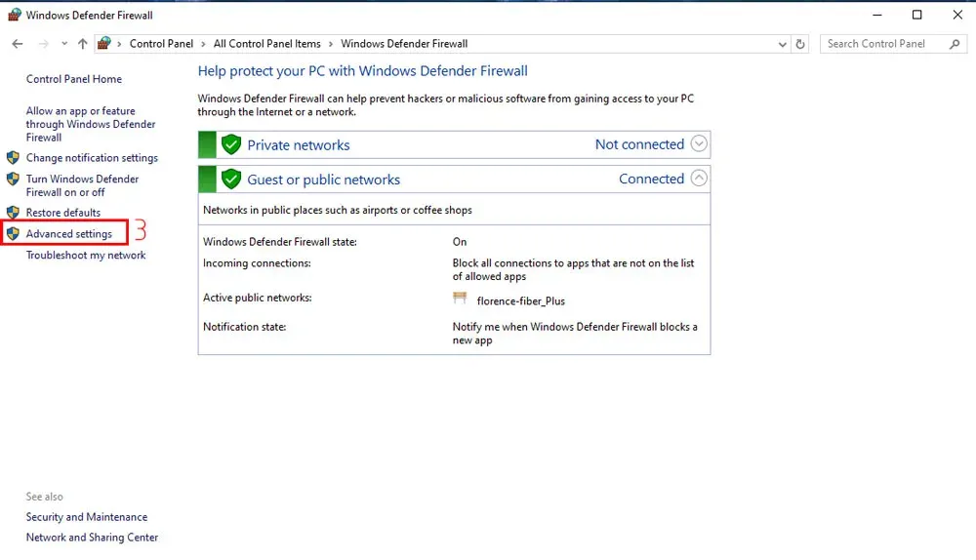Click the firewall window title icon
This screenshot has height=560, width=976.
[15, 15]
